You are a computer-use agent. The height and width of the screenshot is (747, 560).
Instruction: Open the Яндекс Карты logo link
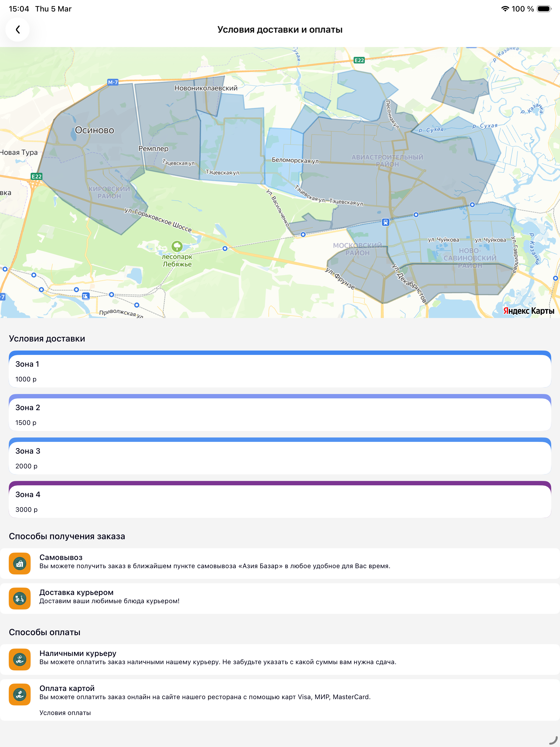coord(529,311)
